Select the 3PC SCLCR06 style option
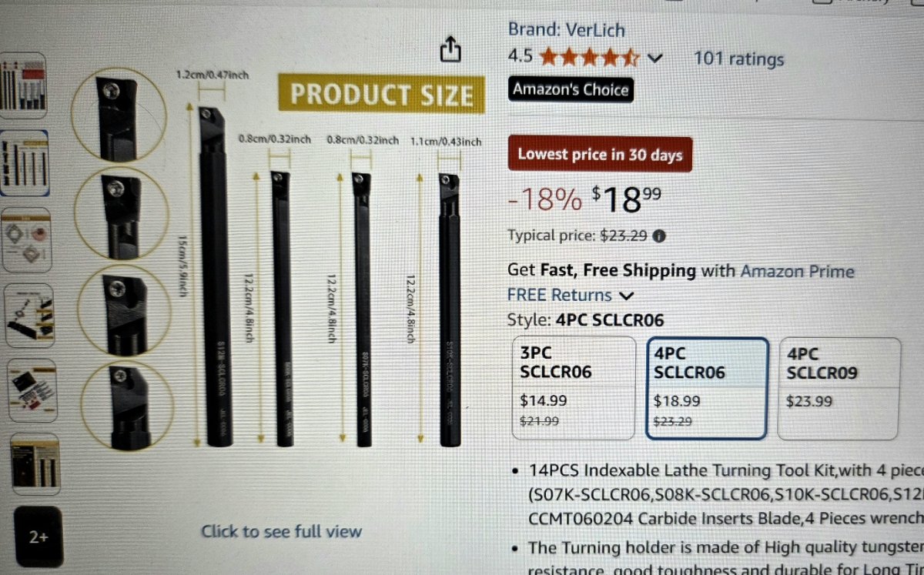 [x=574, y=387]
